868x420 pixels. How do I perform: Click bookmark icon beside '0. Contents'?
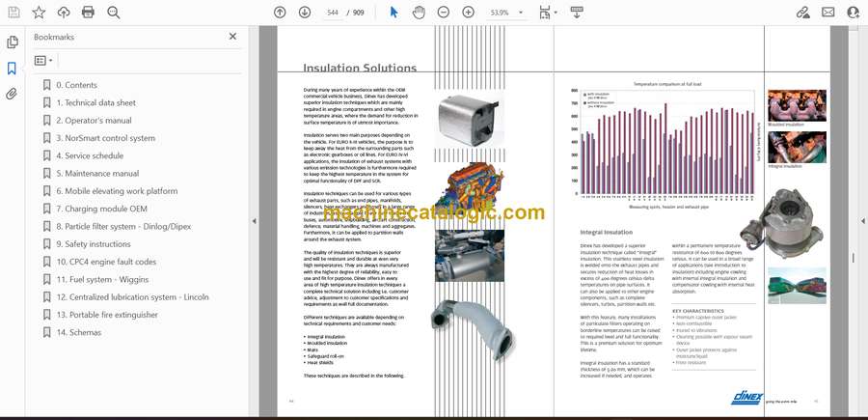pyautogui.click(x=46, y=85)
